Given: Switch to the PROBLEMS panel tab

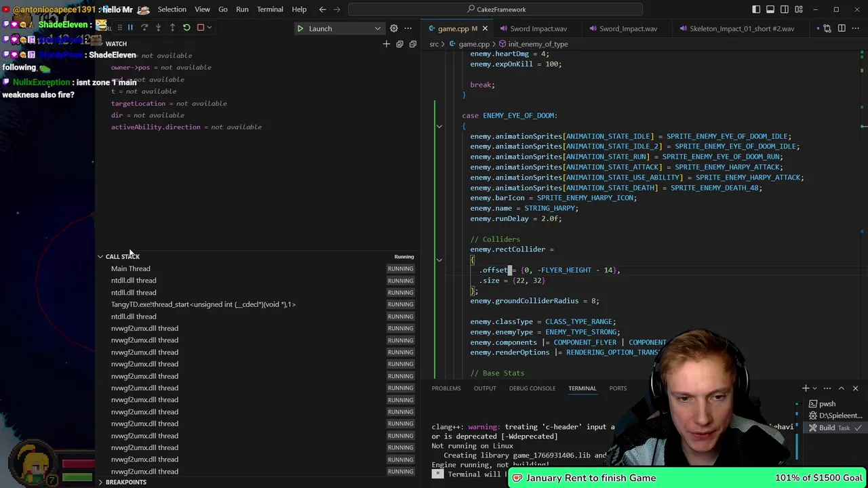Looking at the screenshot, I should point(446,388).
